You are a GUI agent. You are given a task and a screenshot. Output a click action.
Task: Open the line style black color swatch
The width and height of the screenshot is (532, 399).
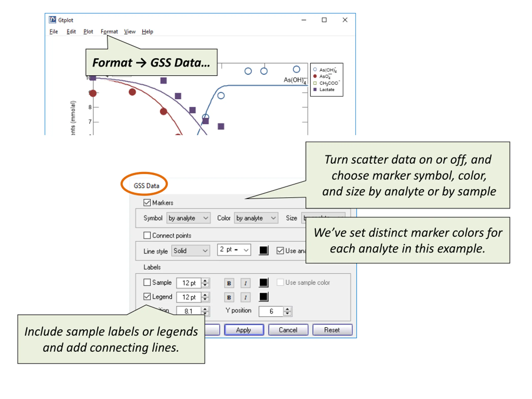pos(264,250)
